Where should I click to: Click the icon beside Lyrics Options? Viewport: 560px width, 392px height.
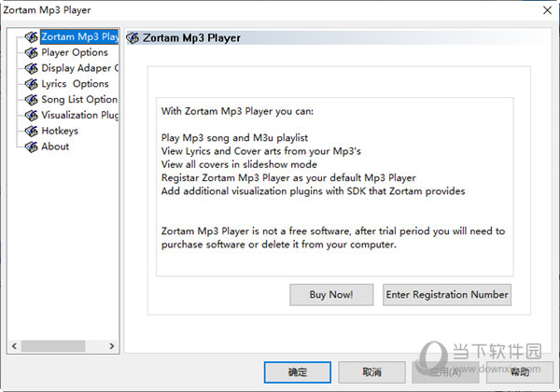[x=32, y=84]
